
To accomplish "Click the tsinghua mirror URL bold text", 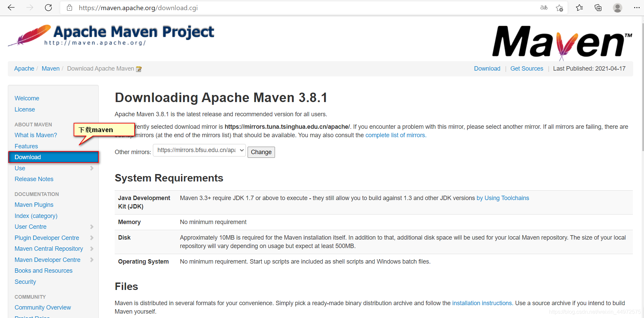I will 287,127.
